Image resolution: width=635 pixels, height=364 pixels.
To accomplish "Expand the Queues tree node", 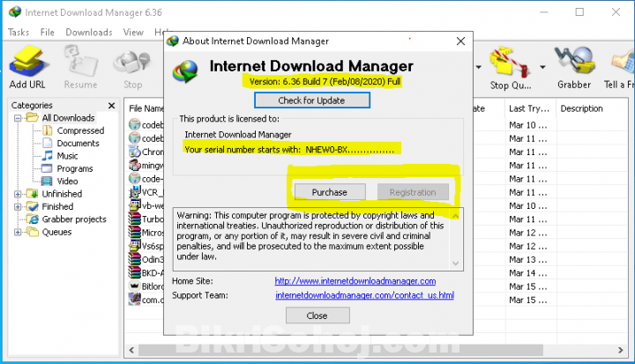I will (18, 232).
